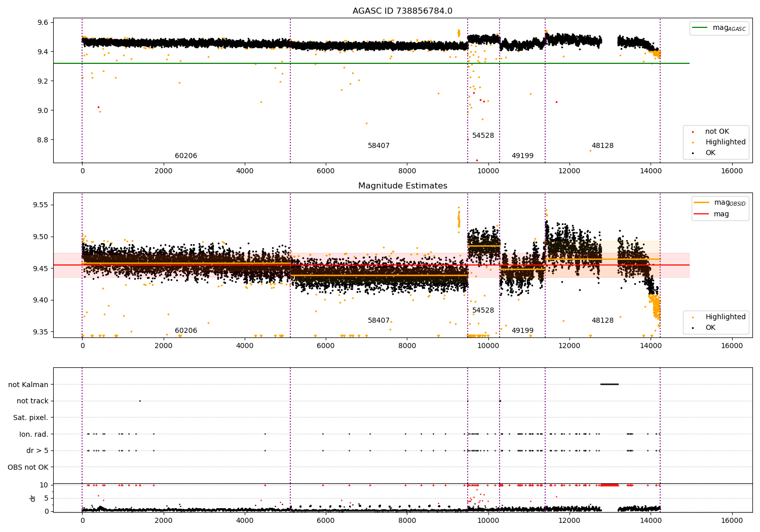760x532 pixels.
Task: Click the 9.40 y-axis tick label
Action: coord(41,300)
